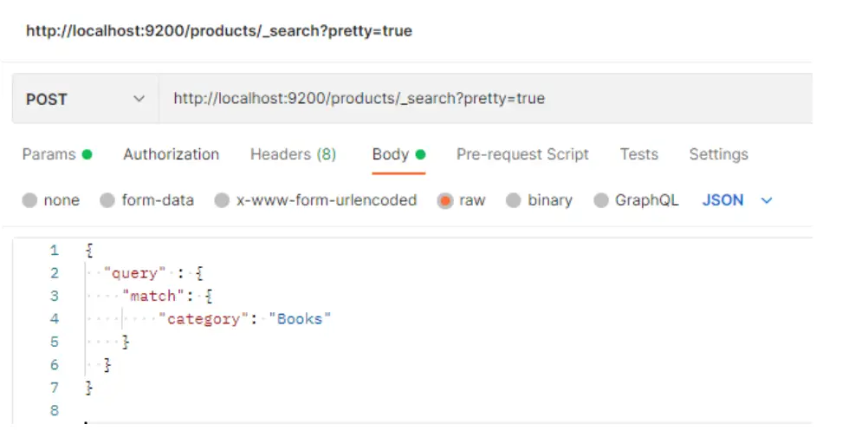
Task: Choose the binary body option
Action: (x=514, y=200)
